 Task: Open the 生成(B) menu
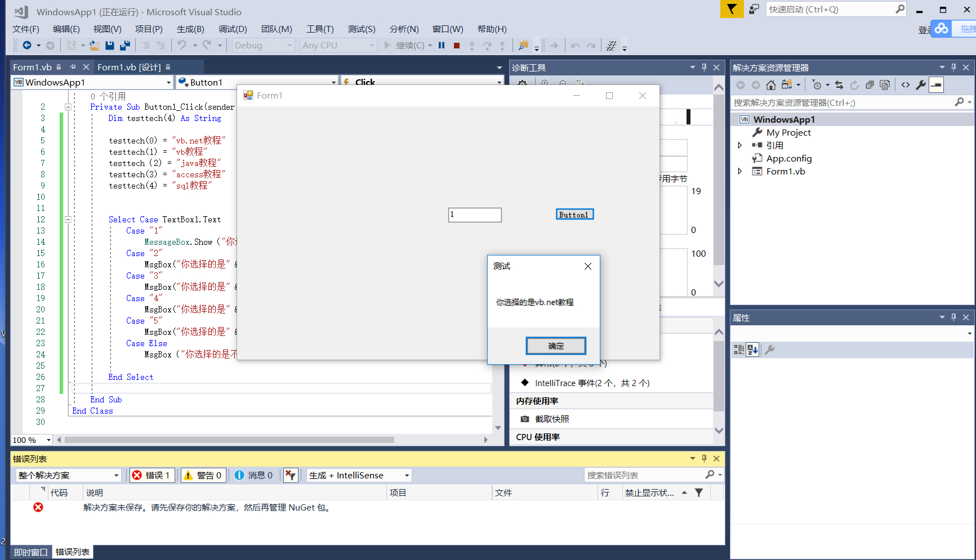click(190, 29)
